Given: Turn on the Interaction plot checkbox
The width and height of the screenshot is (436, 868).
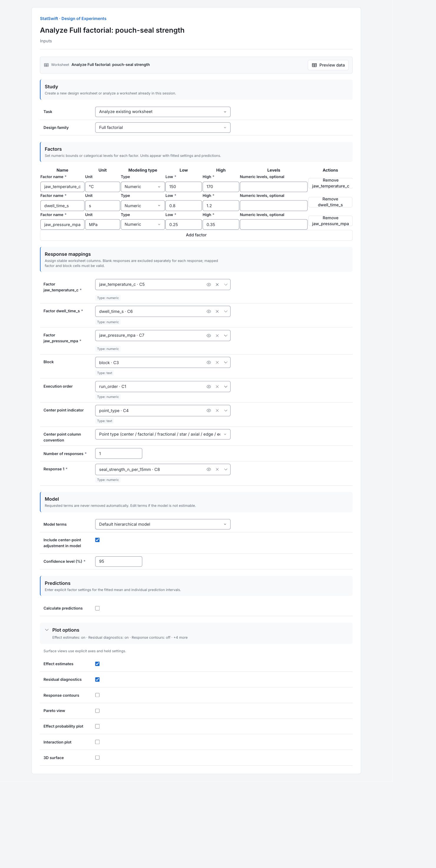Looking at the screenshot, I should (97, 742).
